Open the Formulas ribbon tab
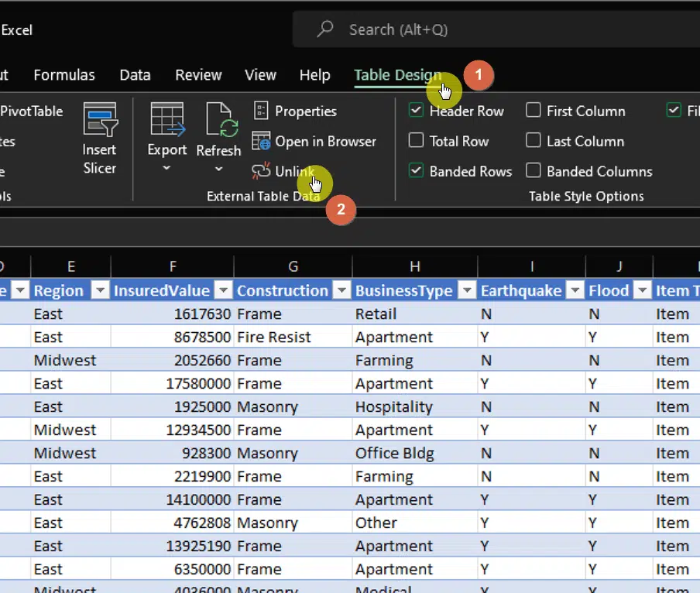 click(64, 75)
